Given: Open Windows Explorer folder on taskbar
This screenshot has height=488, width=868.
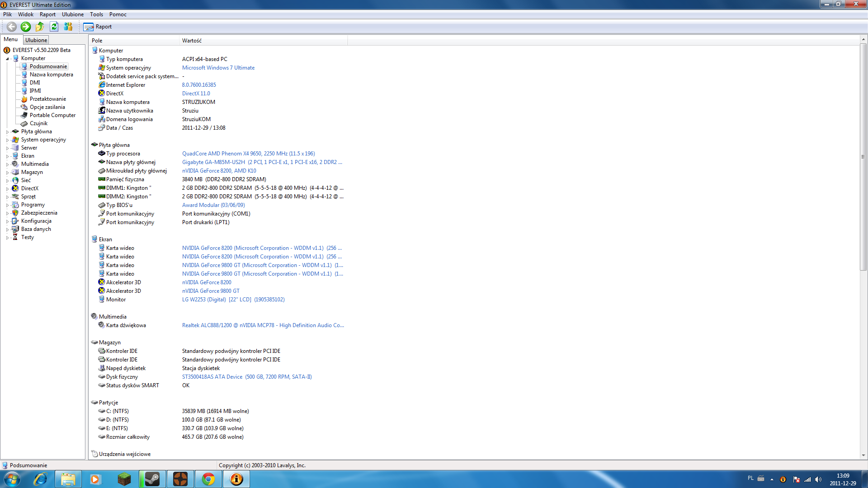Looking at the screenshot, I should pos(68,479).
